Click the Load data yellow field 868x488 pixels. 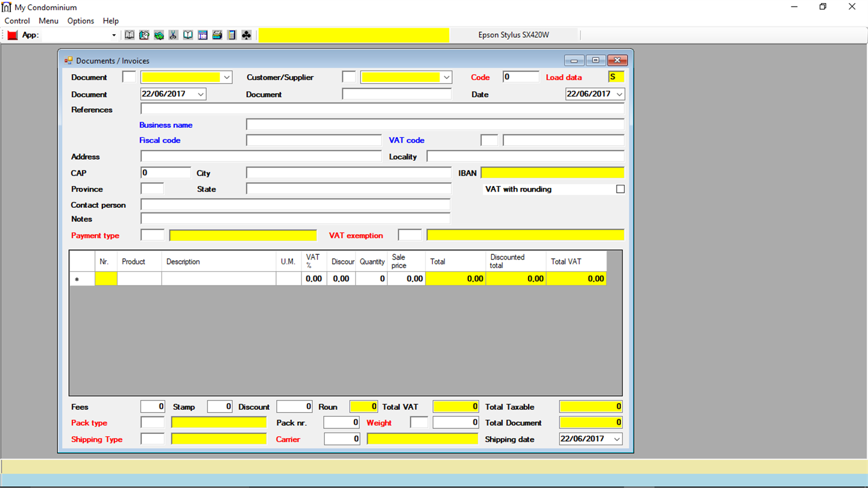pos(617,77)
